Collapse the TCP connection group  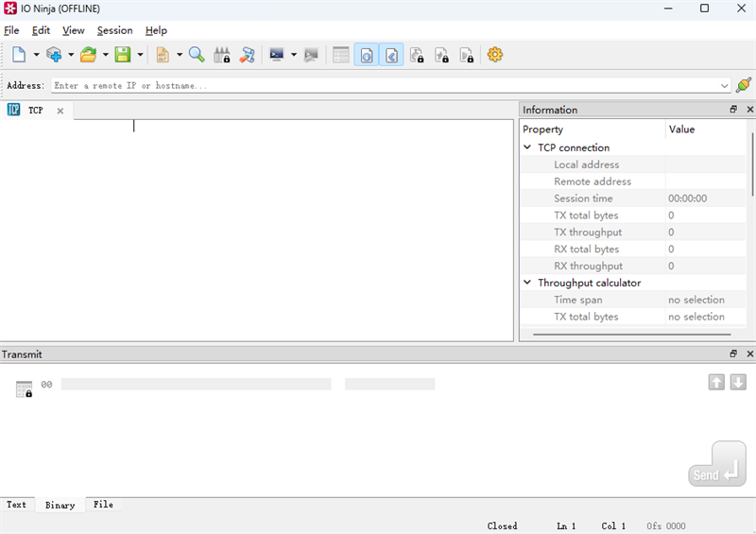pos(527,147)
